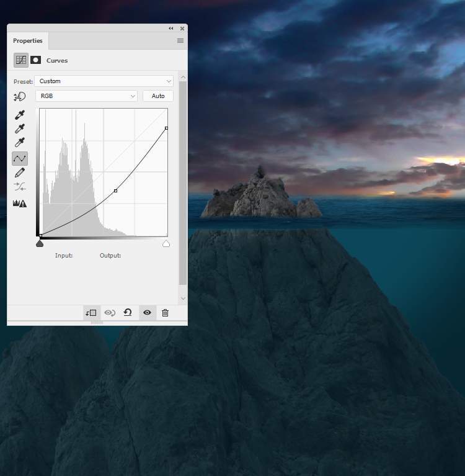Viewport: 465px width, 476px height.
Task: Delete the Curves adjustment layer
Action: 165,313
